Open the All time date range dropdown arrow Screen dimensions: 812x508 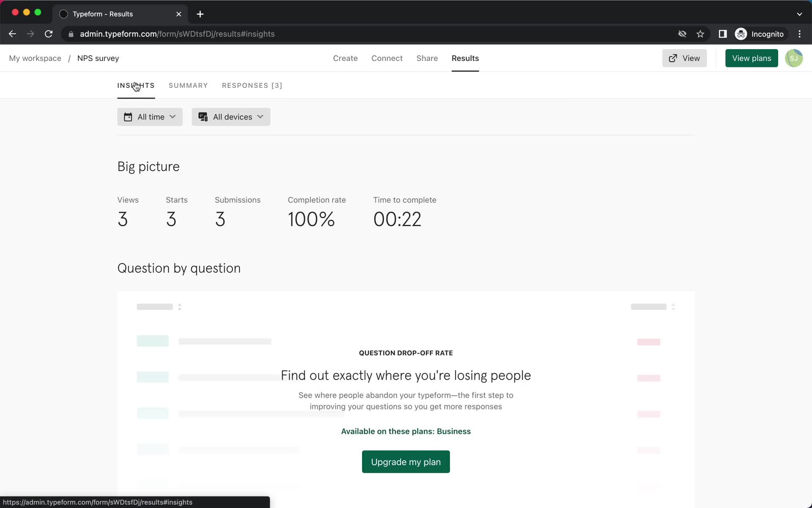click(x=173, y=117)
